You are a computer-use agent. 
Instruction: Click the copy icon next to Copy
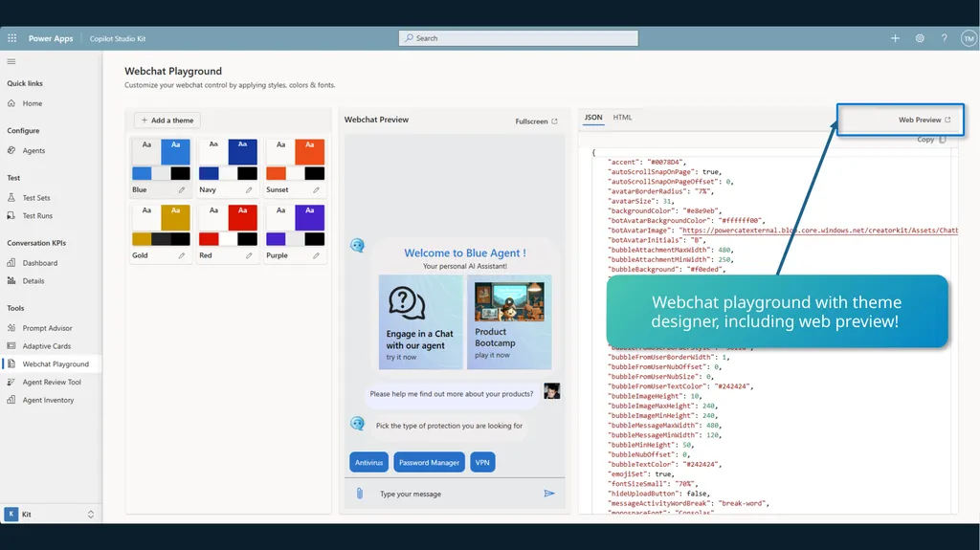pyautogui.click(x=943, y=140)
